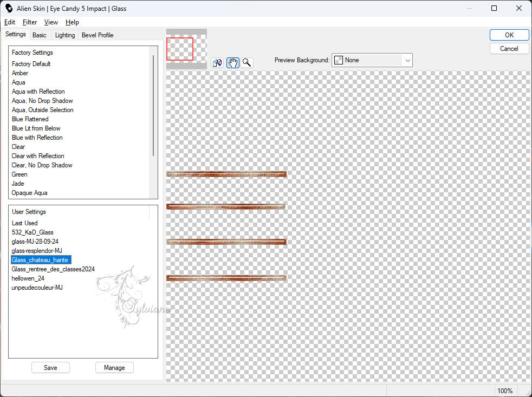
Task: Open the Preview Background dropdown
Action: point(372,60)
